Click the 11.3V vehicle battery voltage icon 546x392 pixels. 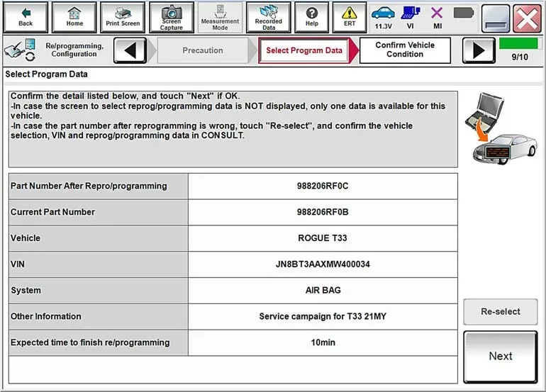click(383, 18)
